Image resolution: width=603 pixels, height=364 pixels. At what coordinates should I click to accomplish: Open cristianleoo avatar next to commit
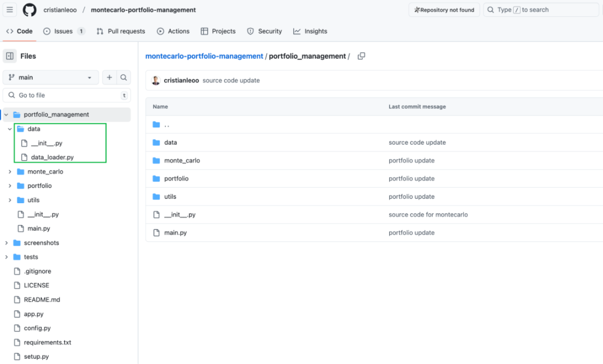click(x=156, y=80)
